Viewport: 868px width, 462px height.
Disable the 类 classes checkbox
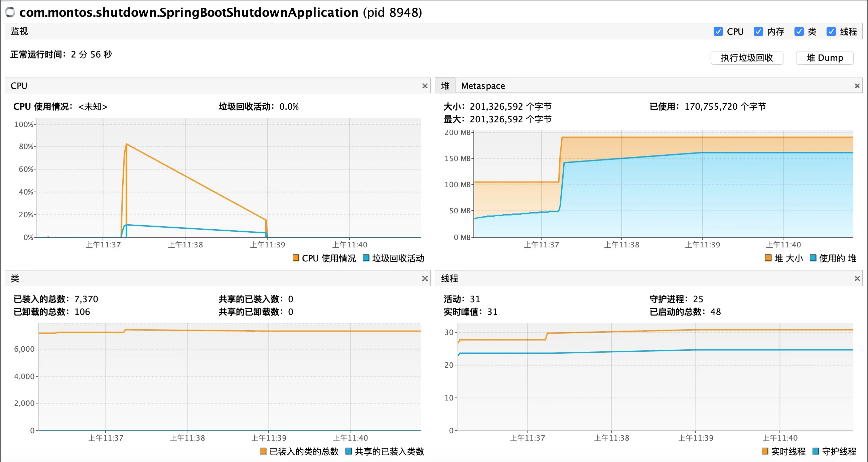point(799,32)
